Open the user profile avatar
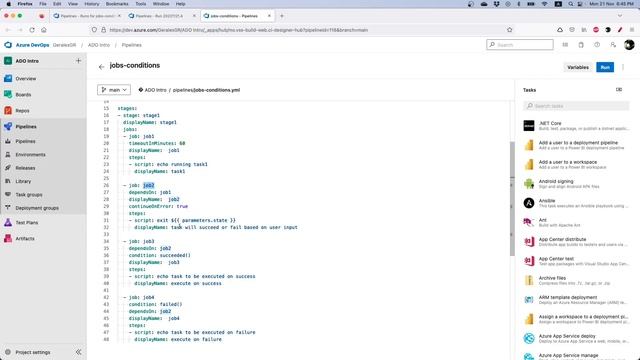 pos(629,45)
